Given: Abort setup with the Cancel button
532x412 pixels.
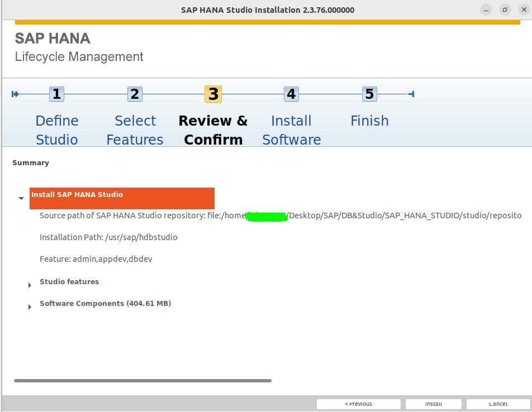Looking at the screenshot, I should point(498,404).
